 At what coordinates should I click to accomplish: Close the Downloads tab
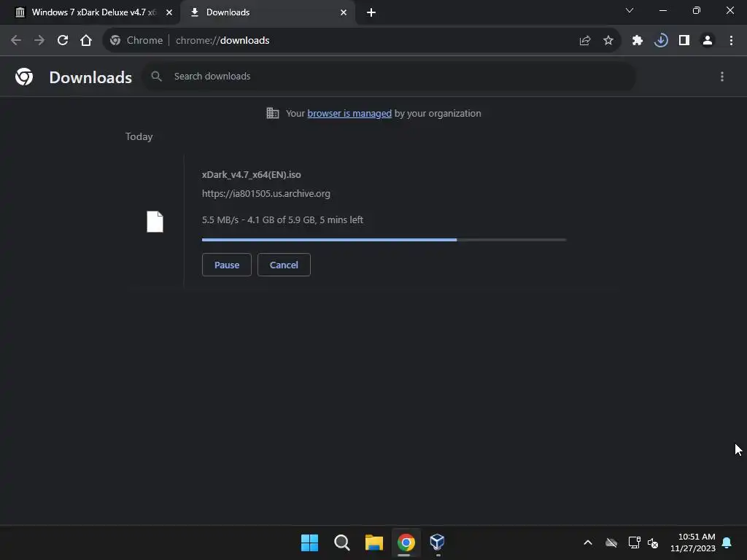click(x=344, y=12)
